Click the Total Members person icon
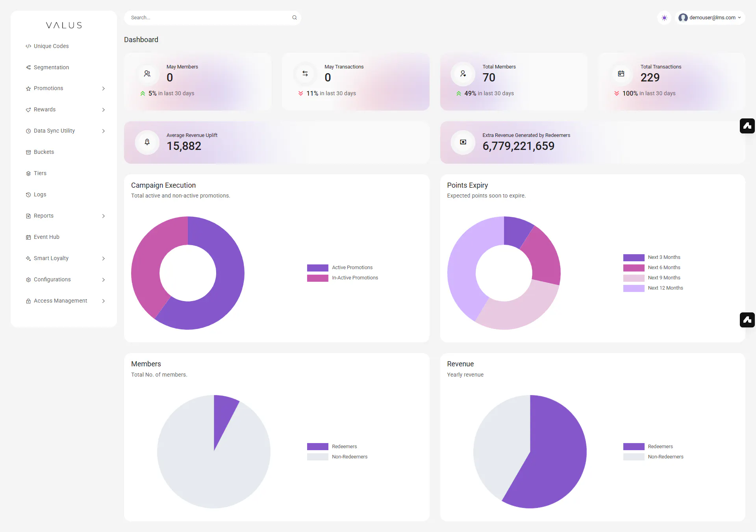This screenshot has height=532, width=756. (x=463, y=74)
